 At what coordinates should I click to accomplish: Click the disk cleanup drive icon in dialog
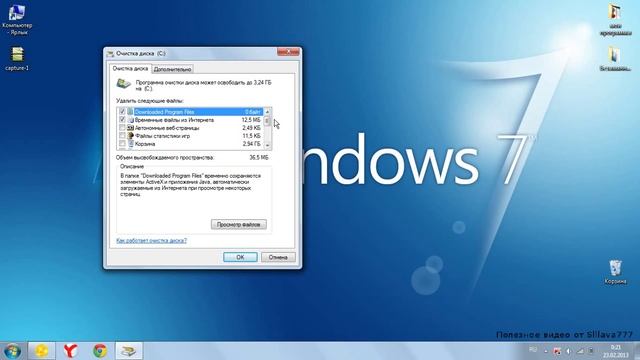123,84
